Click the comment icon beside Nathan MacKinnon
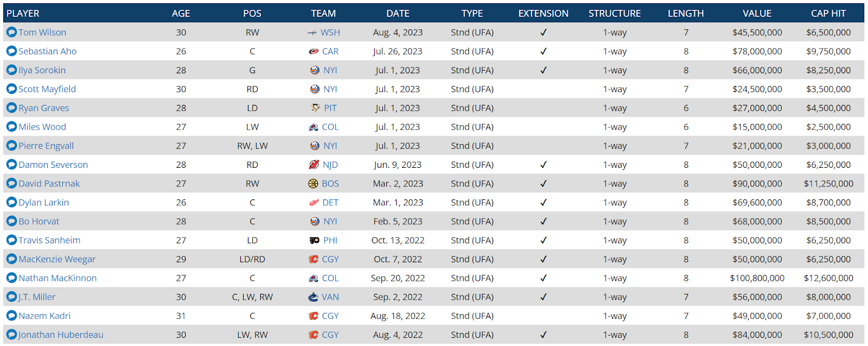868x346 pixels. pyautogui.click(x=11, y=278)
